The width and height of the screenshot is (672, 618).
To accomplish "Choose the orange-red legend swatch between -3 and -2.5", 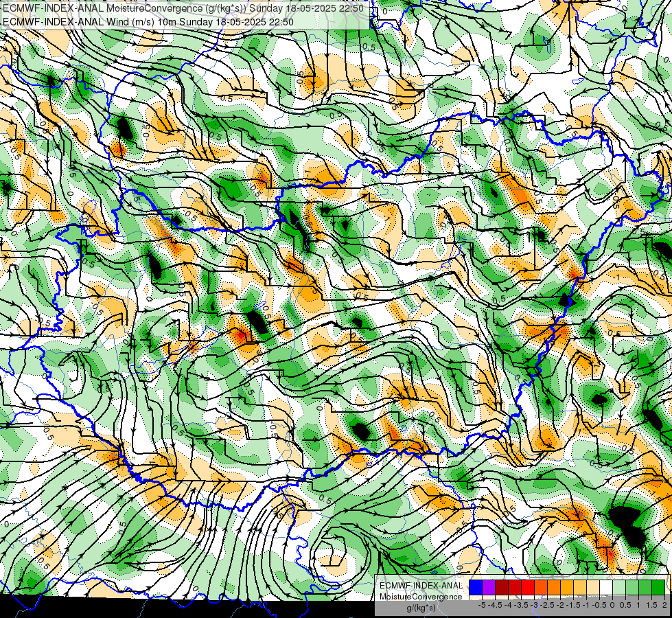I will (x=541, y=588).
